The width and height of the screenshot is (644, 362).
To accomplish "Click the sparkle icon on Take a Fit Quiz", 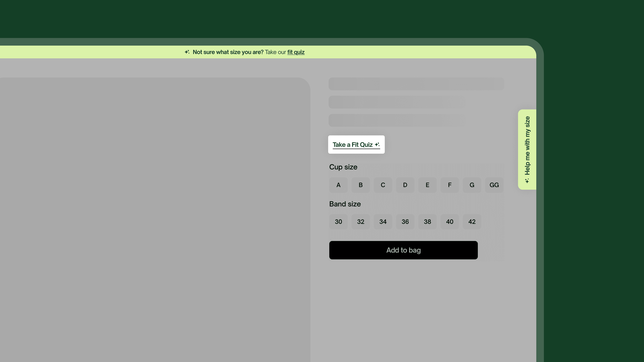I will pos(377,144).
